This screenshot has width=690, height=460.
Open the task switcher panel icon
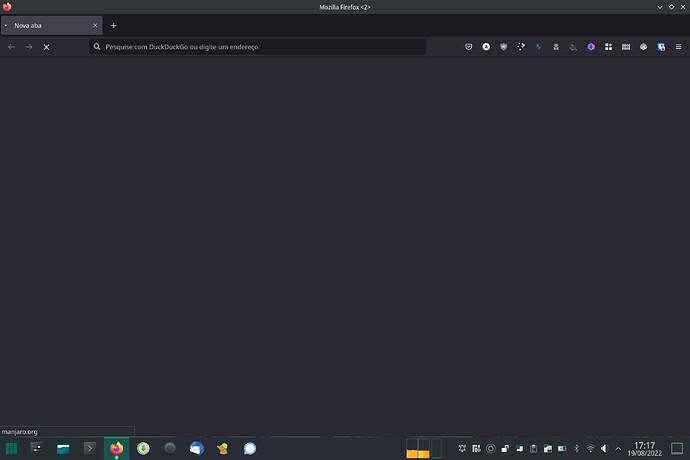point(37,449)
